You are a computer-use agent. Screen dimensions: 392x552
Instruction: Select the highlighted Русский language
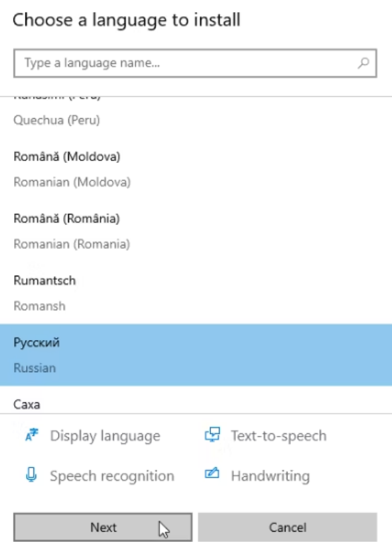pyautogui.click(x=196, y=355)
